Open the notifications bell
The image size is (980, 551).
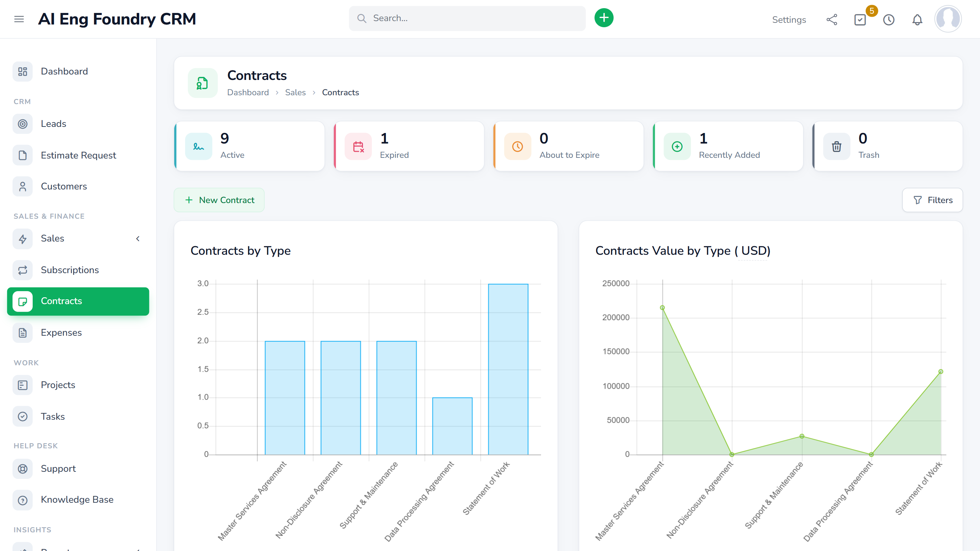[x=917, y=19]
